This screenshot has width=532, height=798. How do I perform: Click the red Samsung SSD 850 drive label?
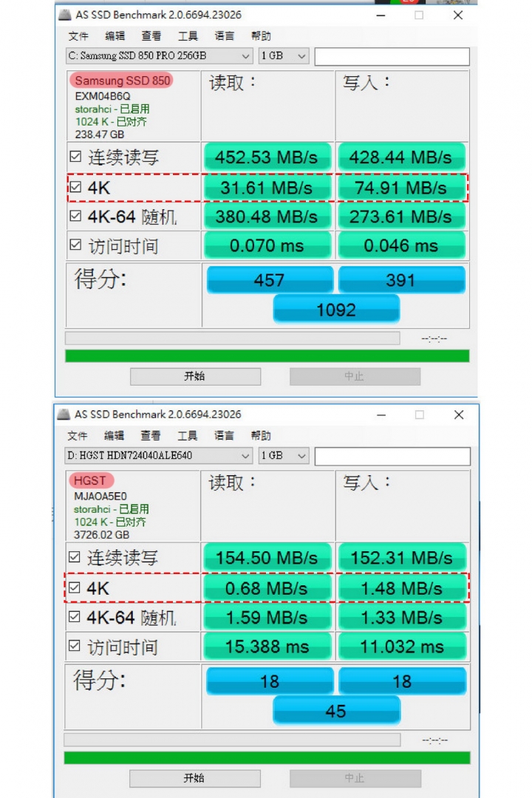coord(122,81)
